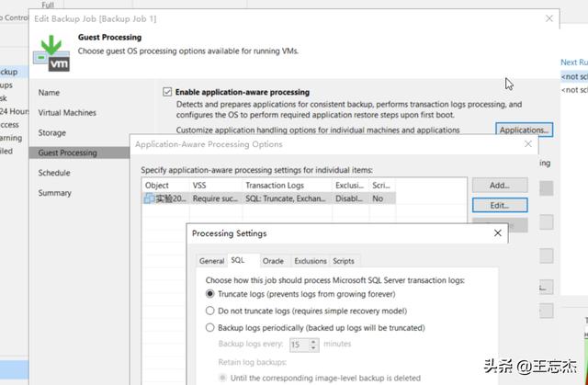Click the Applications... button
The image size is (588, 385).
coord(524,130)
